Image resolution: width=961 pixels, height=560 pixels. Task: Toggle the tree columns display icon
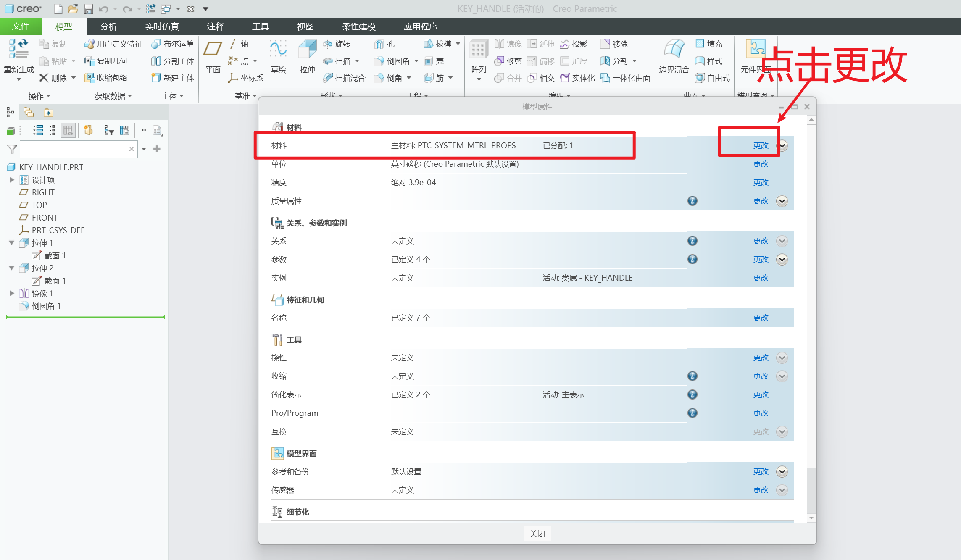click(x=68, y=131)
